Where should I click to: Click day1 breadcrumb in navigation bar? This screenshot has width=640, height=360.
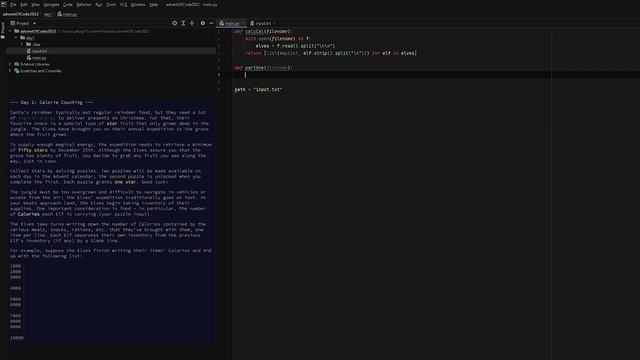(48, 14)
